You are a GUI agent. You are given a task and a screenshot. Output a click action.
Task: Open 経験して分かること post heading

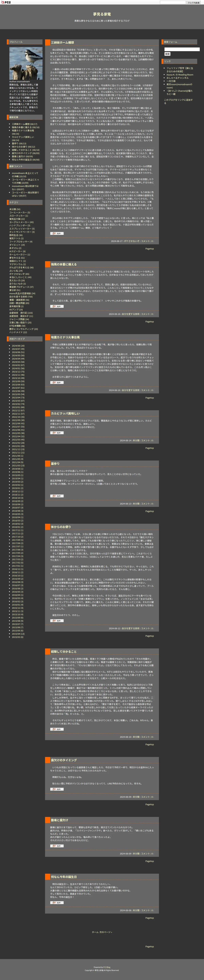click(64, 651)
